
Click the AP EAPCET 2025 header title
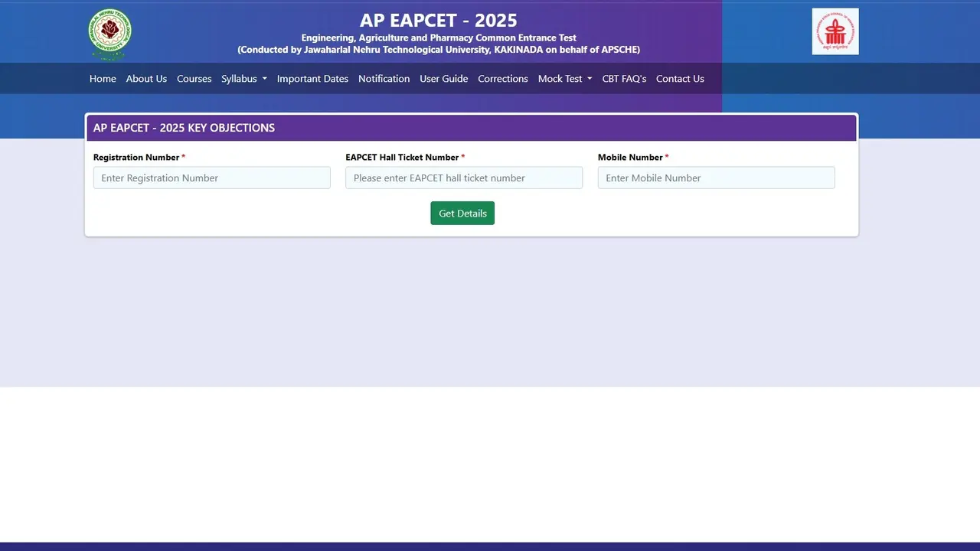pyautogui.click(x=438, y=20)
